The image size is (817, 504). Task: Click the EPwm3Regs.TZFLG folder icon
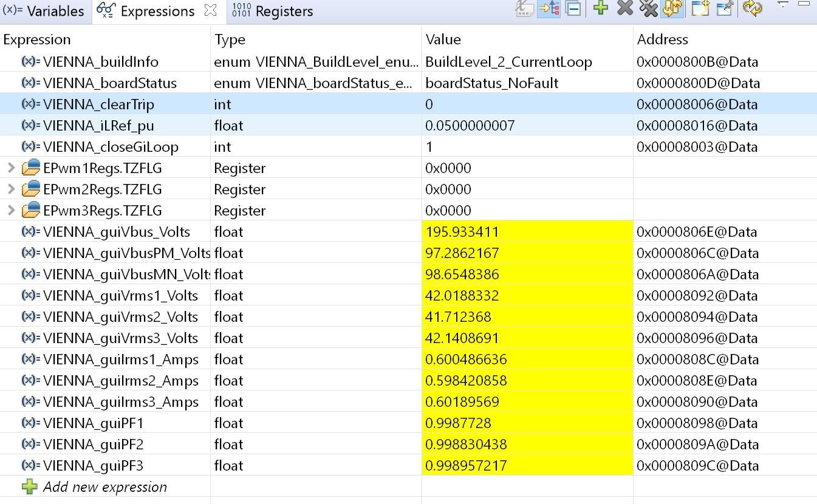coord(31,211)
